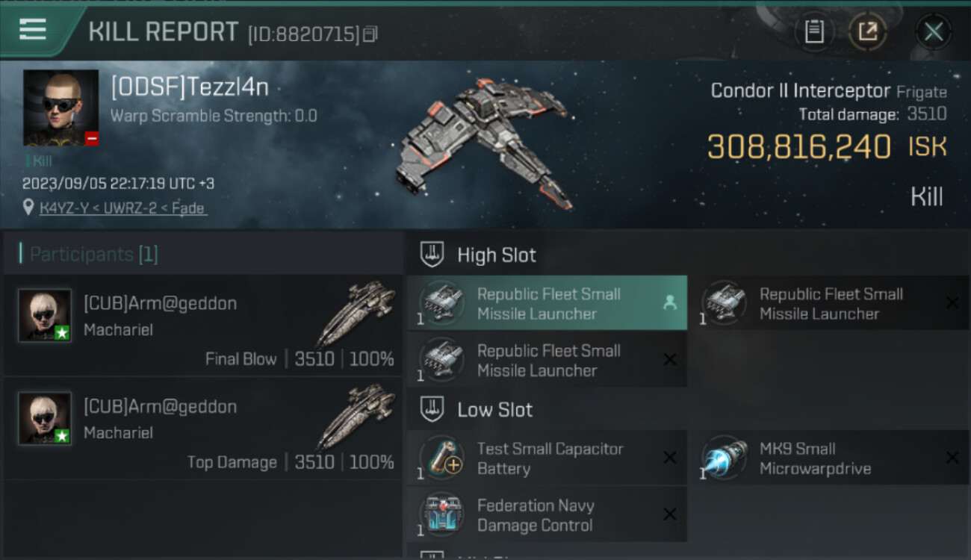Click the X beside Test Small Capacitor Battery
The image size is (971, 560).
(670, 458)
